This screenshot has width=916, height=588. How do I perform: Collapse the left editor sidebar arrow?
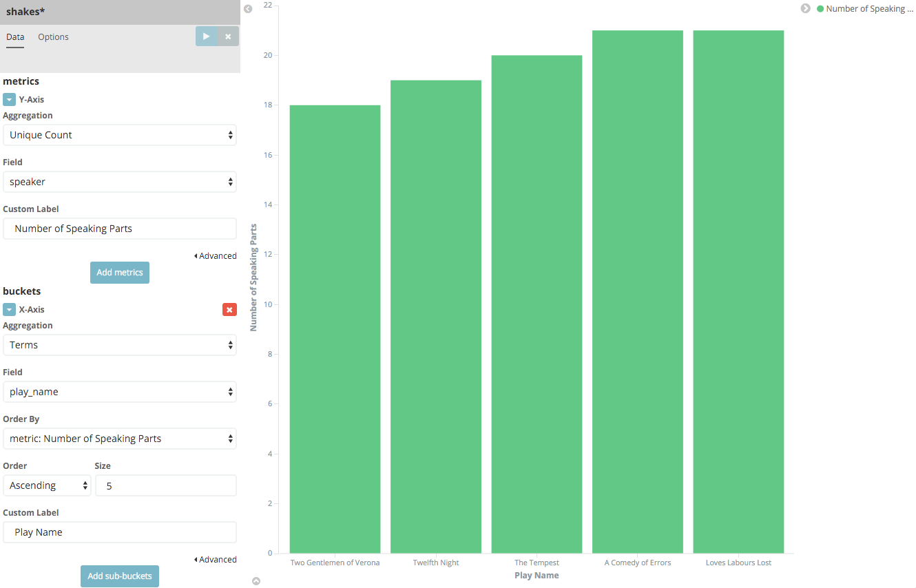pos(248,9)
